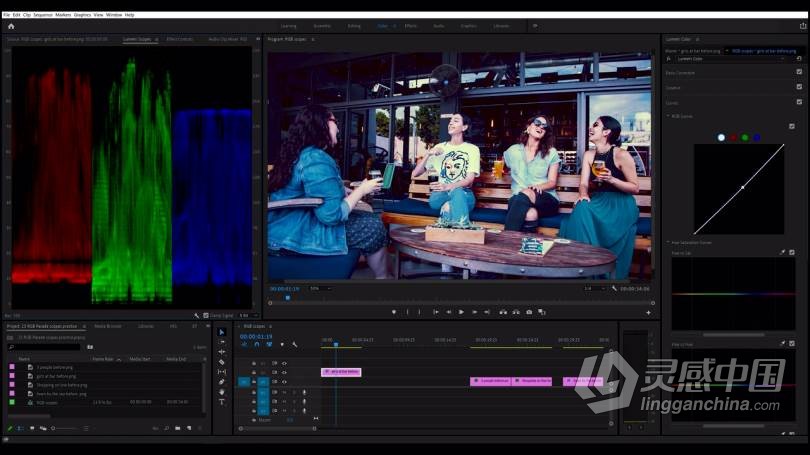Open the File menu
Viewport: 810px width, 455px height.
tap(6, 15)
